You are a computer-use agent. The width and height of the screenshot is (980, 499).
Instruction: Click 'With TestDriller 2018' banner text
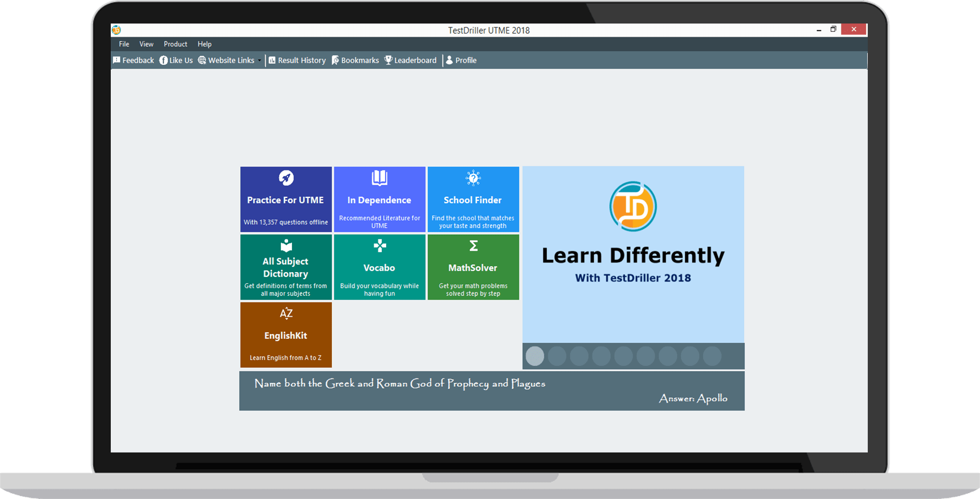[633, 278]
